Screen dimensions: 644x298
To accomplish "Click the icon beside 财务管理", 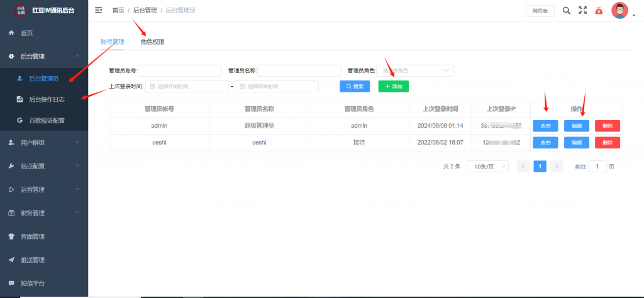I will [x=11, y=213].
